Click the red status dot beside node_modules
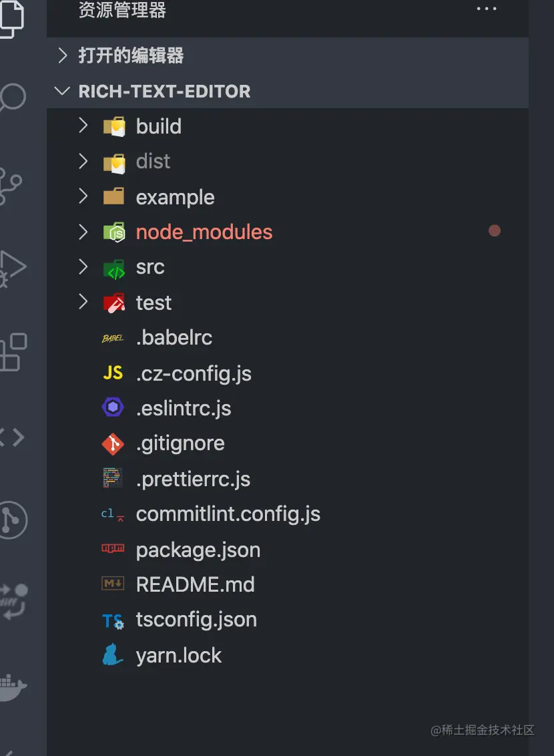Image resolution: width=554 pixels, height=756 pixels. pyautogui.click(x=495, y=231)
